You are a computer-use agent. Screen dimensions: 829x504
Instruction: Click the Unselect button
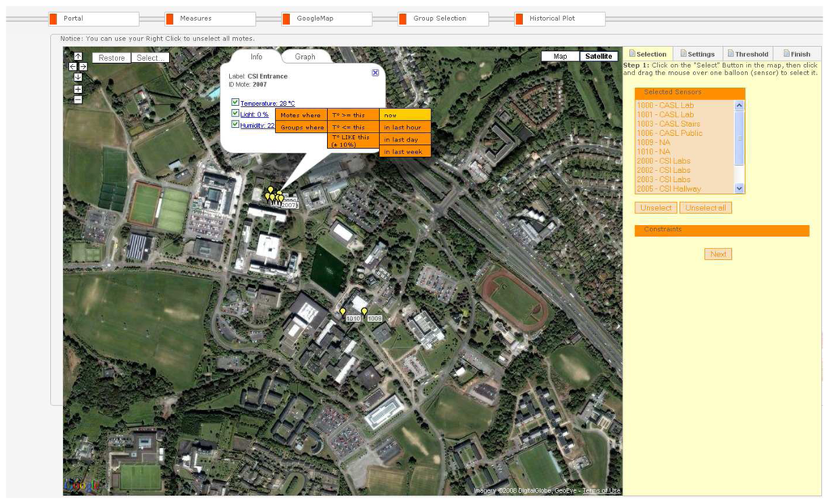click(656, 208)
